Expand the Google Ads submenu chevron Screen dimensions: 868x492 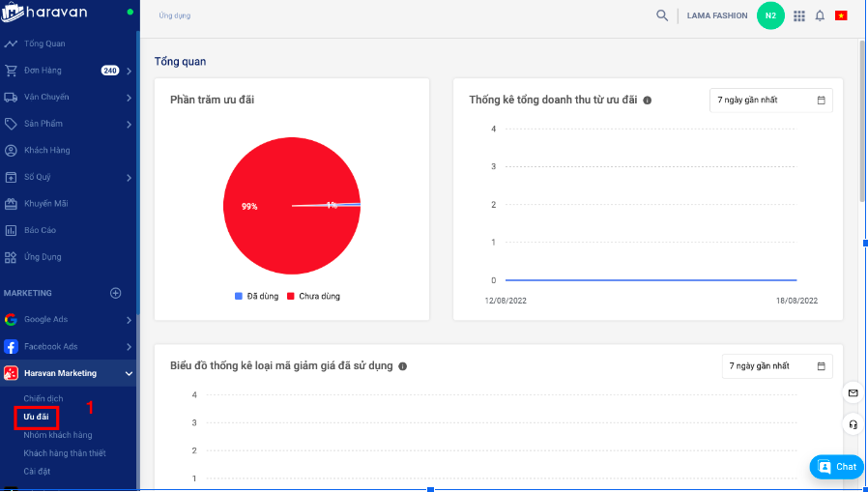[129, 320]
